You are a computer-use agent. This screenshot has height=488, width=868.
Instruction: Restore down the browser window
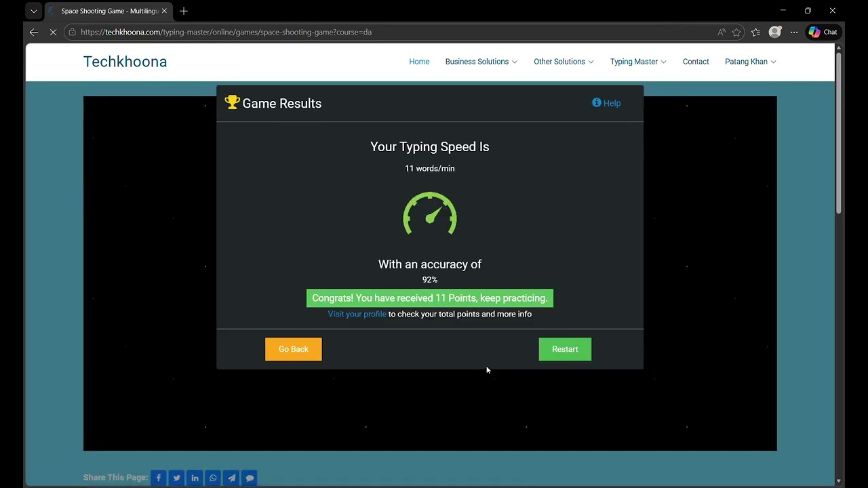coord(808,11)
